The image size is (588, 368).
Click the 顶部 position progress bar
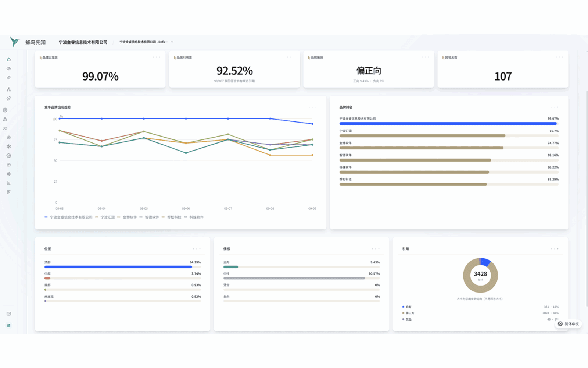pyautogui.click(x=123, y=267)
